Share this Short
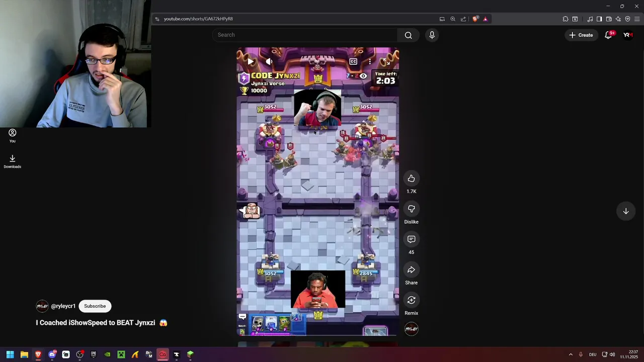The height and width of the screenshot is (362, 644). (411, 270)
